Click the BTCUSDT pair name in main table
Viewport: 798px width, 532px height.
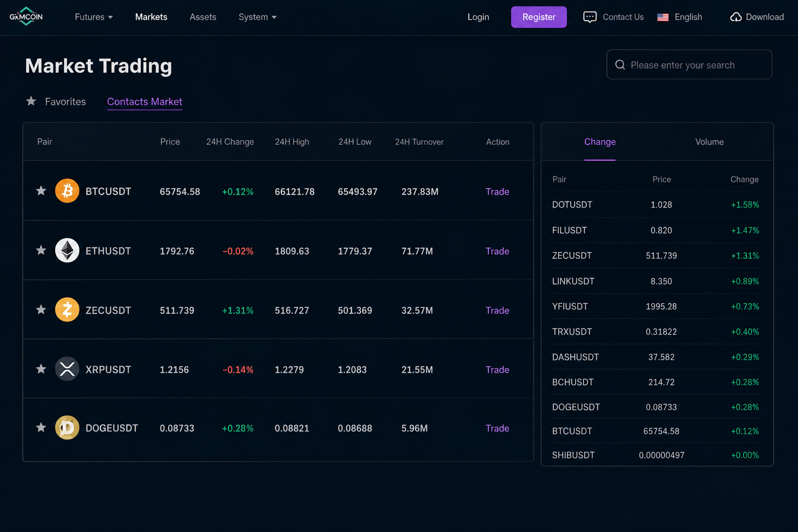coord(108,191)
